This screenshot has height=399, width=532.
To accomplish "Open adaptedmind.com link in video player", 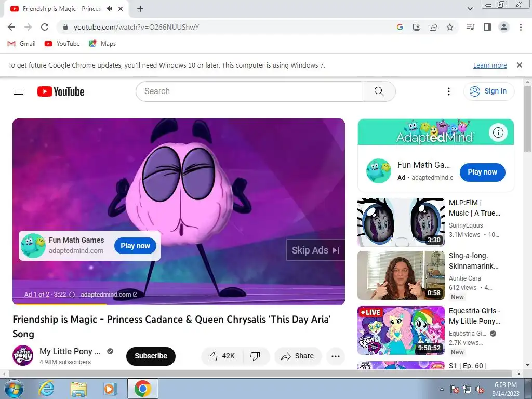I will (109, 295).
